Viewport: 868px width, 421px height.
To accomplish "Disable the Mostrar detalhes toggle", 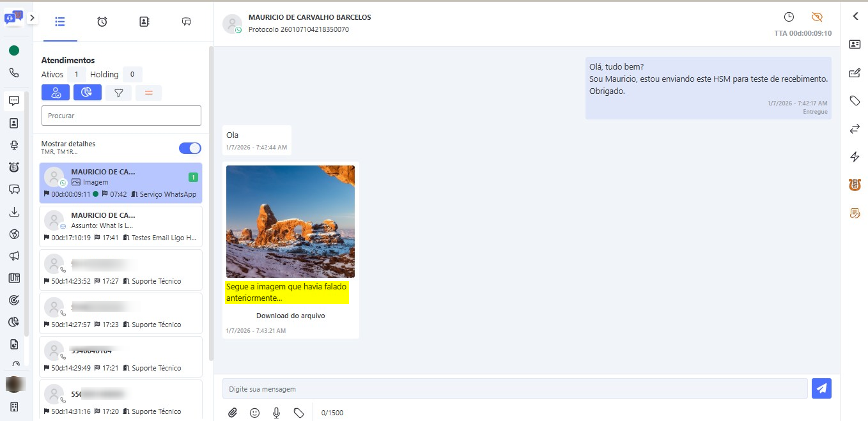I will (190, 148).
